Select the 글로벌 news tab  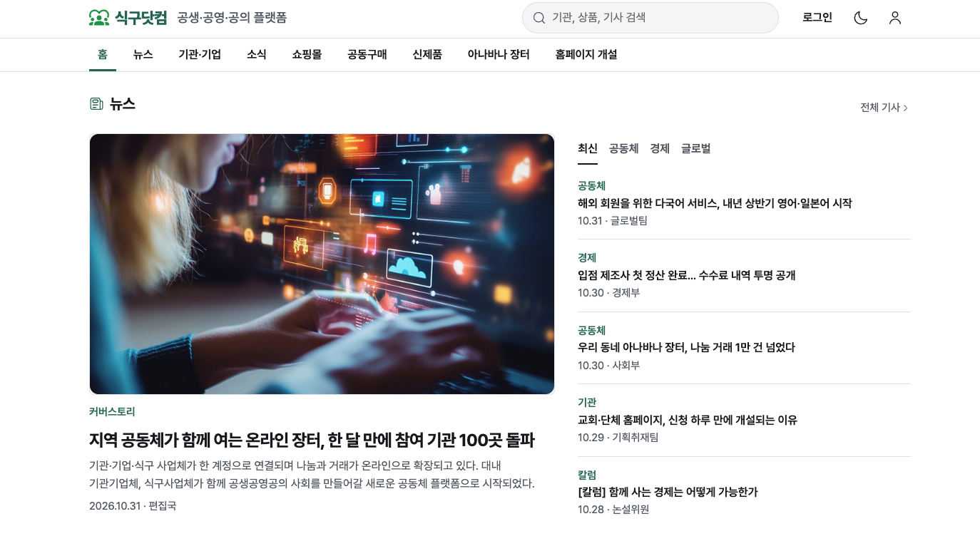click(x=696, y=149)
